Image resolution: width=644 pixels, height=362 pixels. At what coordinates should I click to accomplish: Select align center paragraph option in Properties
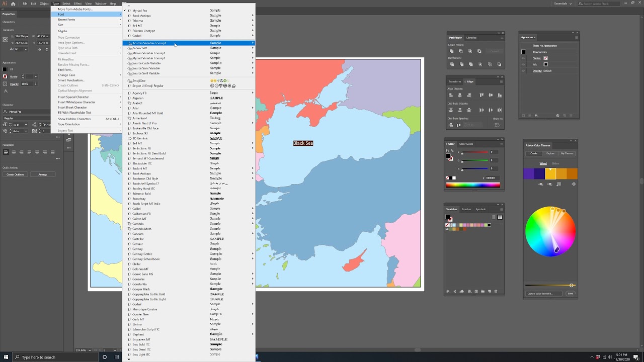[x=14, y=152]
